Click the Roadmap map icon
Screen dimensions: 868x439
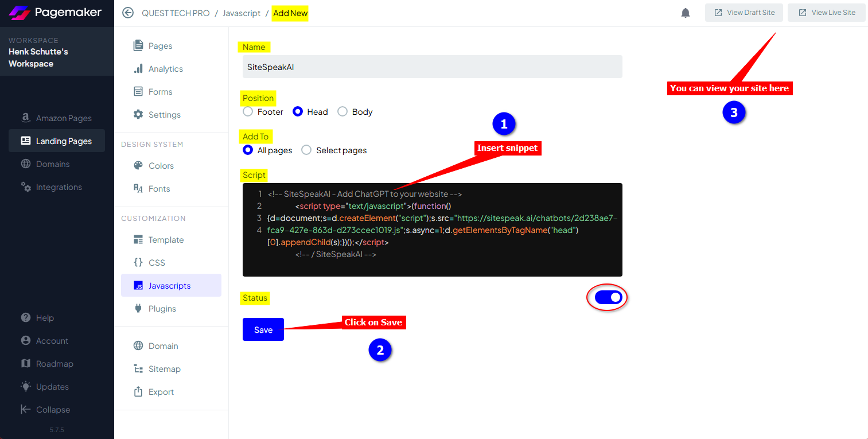tap(26, 363)
